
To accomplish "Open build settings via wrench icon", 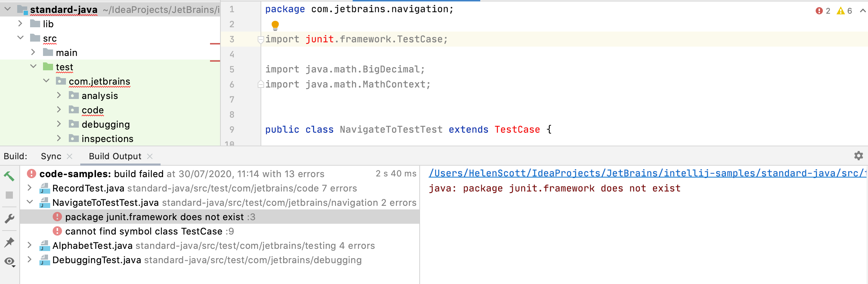I will [x=9, y=218].
